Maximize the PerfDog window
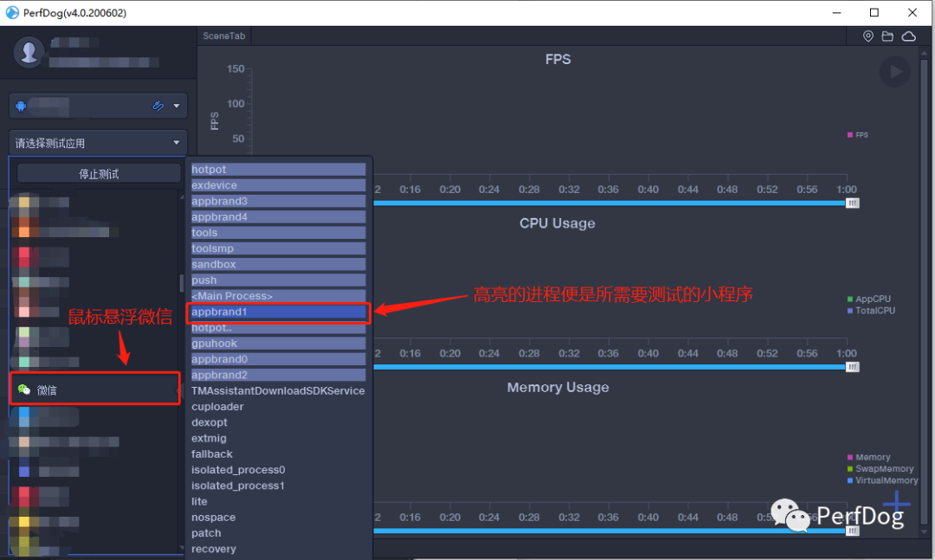Viewport: 935px width, 560px height. pyautogui.click(x=874, y=12)
